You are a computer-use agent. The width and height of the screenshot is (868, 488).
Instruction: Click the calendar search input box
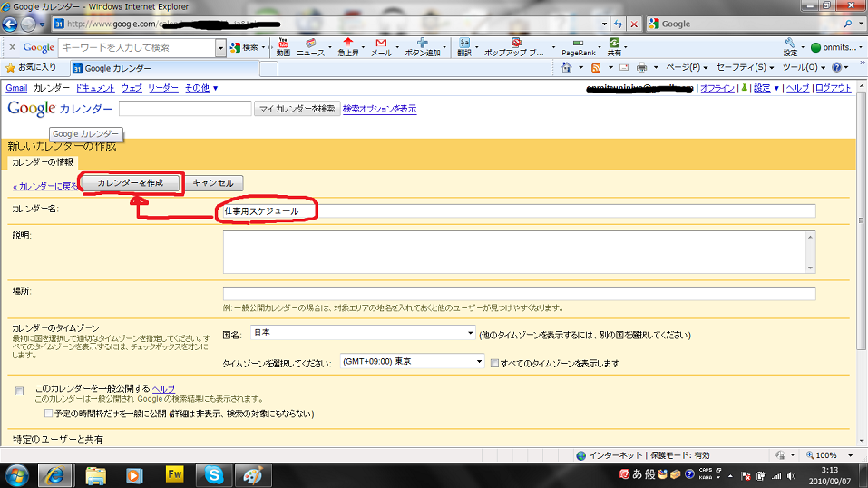tap(185, 109)
